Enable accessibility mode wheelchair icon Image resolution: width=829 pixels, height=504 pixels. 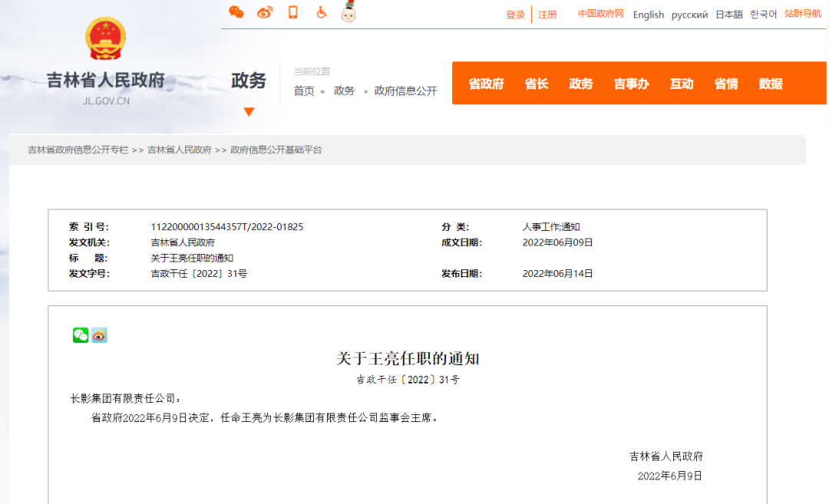coord(322,12)
